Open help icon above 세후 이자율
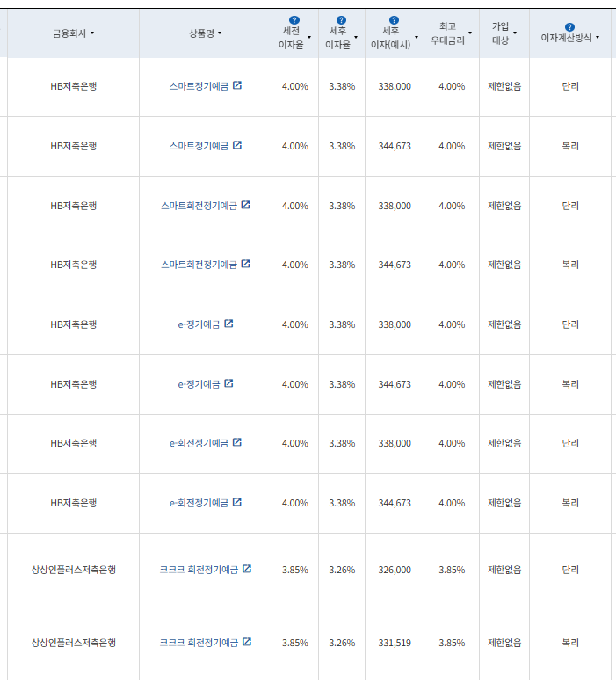This screenshot has height=691, width=616. [x=341, y=20]
